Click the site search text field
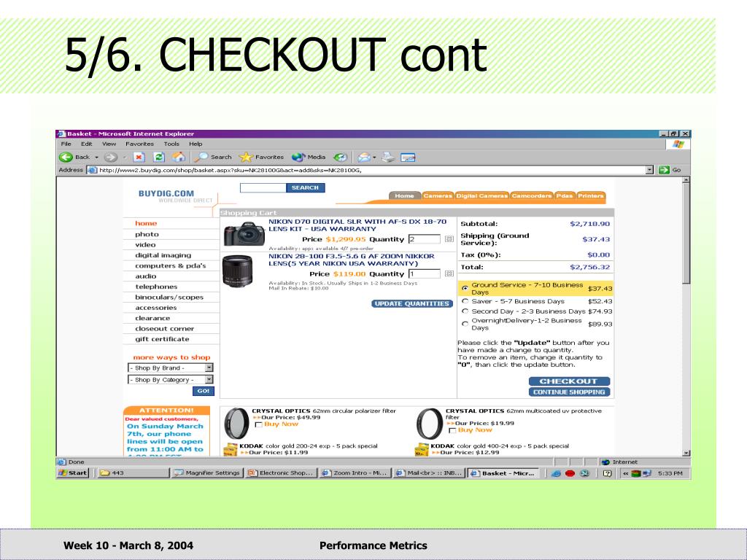 tap(263, 187)
